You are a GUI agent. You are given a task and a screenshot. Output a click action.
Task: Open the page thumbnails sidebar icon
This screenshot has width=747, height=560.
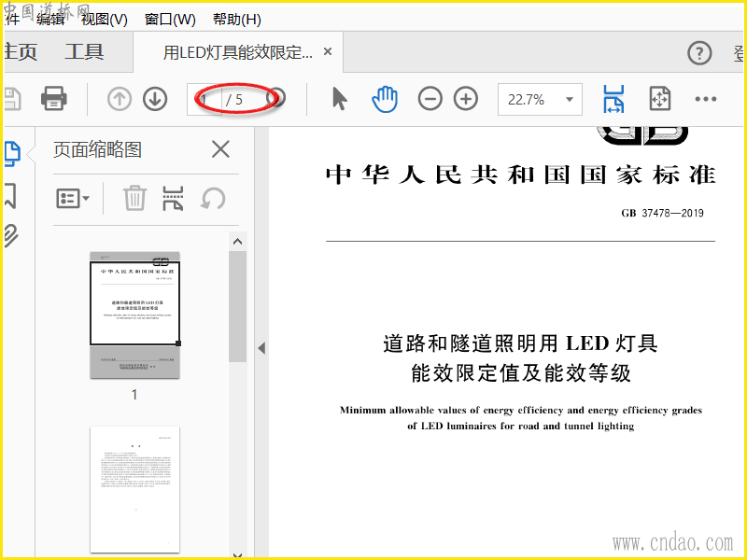coord(12,153)
